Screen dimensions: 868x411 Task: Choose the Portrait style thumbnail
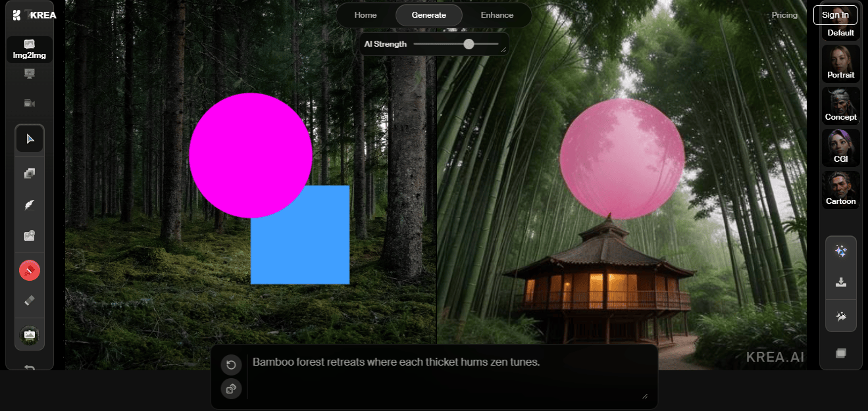(x=840, y=63)
